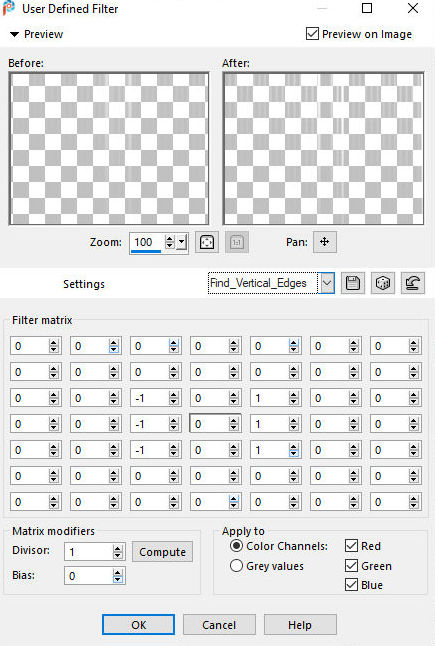Click the Save Preset disk icon
The width and height of the screenshot is (435, 646).
point(353,283)
